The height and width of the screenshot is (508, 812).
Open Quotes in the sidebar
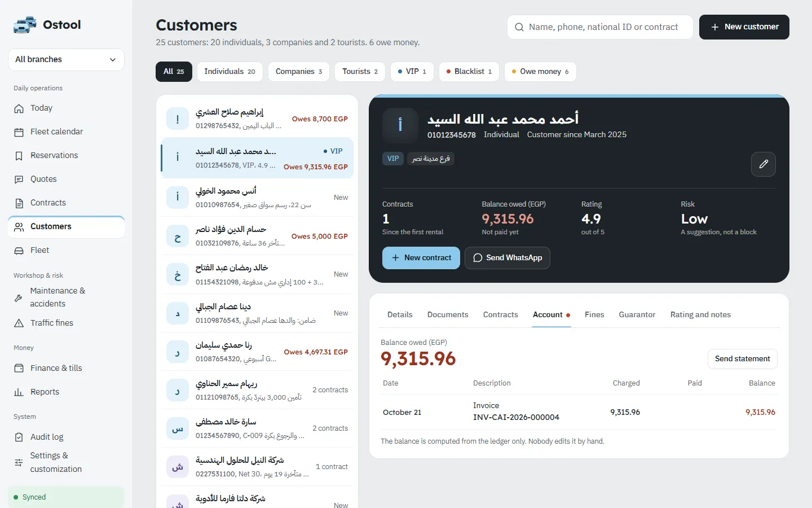[x=66, y=179]
